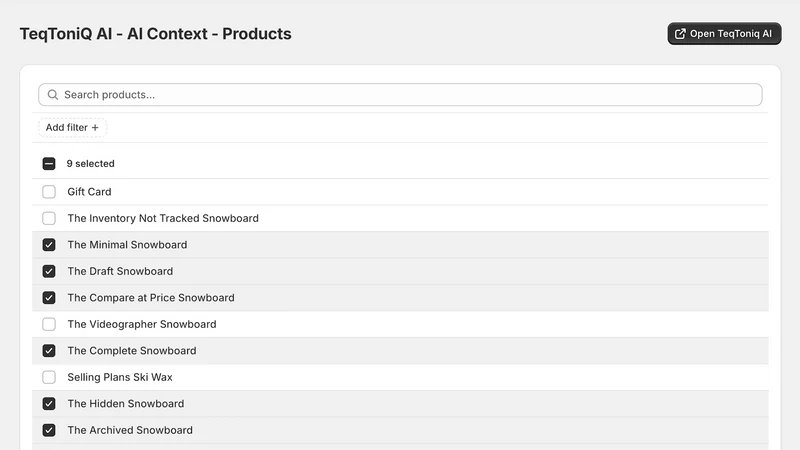Click The Compare at Price Snowboard name

(151, 298)
